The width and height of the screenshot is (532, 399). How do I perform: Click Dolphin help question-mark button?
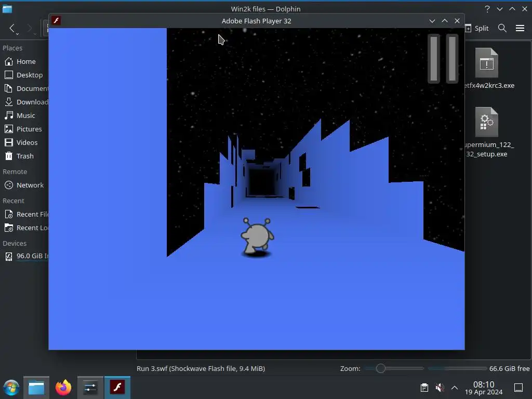[x=487, y=9]
